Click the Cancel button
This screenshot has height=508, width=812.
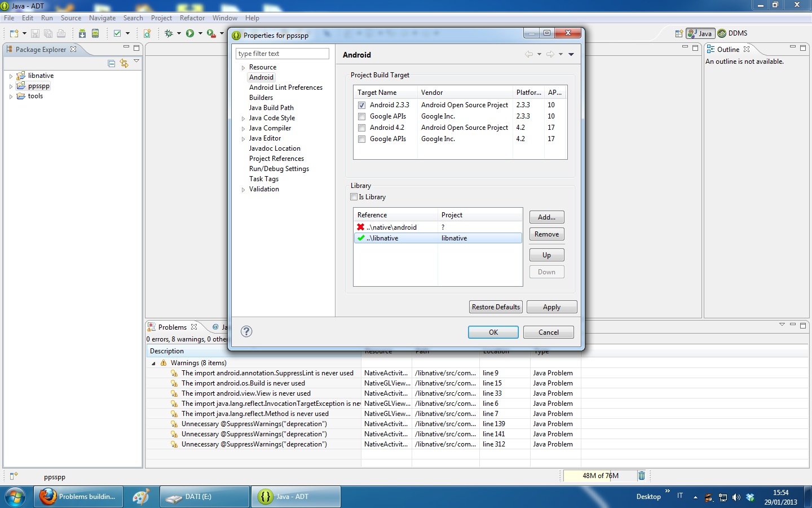(x=549, y=332)
